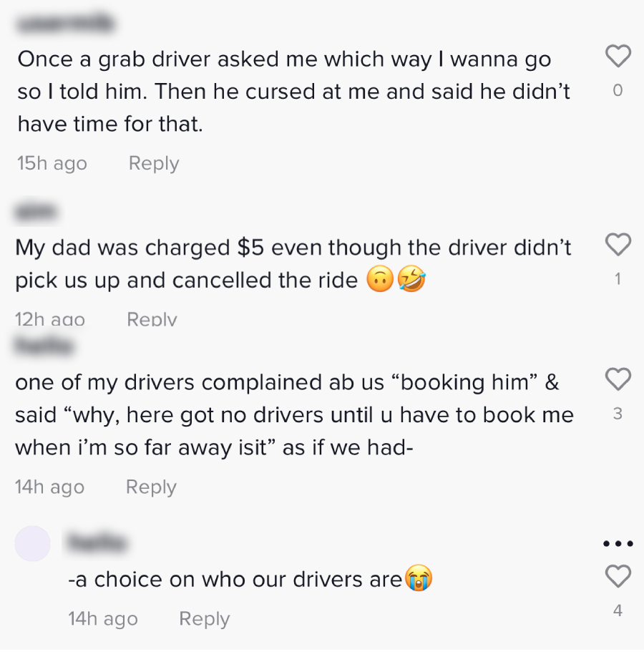Reply to the grab driver cursing comment
Image resolution: width=644 pixels, height=652 pixels.
click(x=154, y=163)
